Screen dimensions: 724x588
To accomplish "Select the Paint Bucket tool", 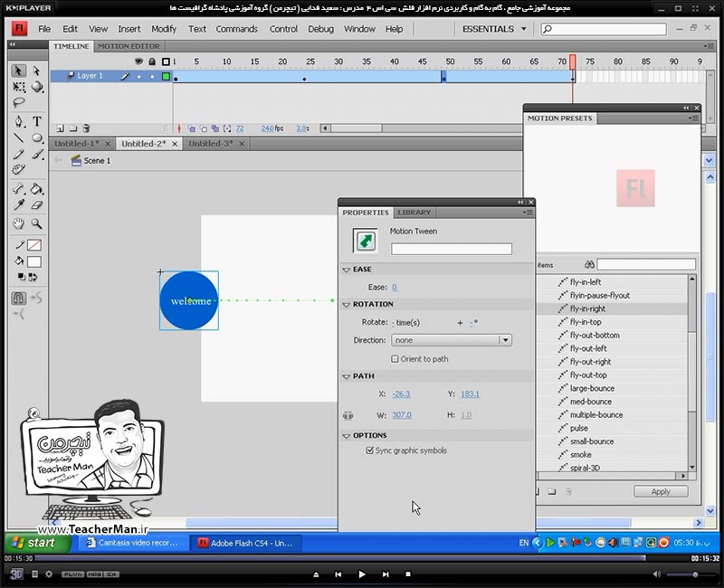I will 37,188.
